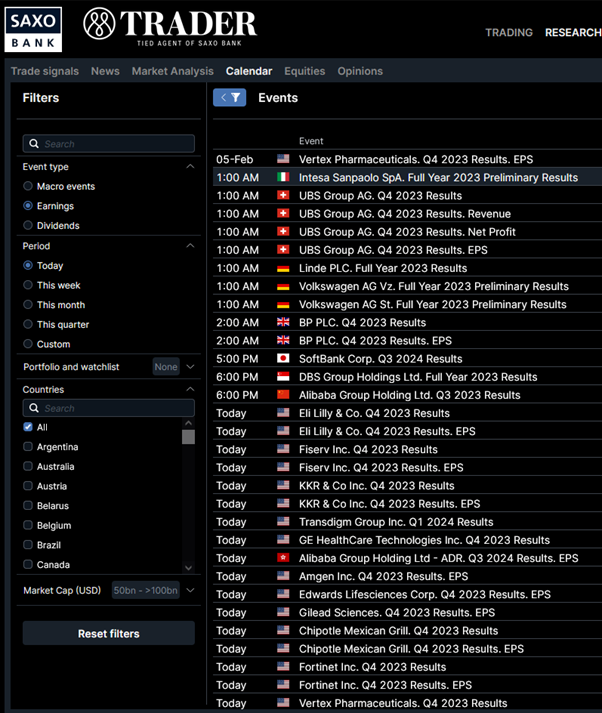The width and height of the screenshot is (602, 713).
Task: Check the Australia country checkbox
Action: 28,466
